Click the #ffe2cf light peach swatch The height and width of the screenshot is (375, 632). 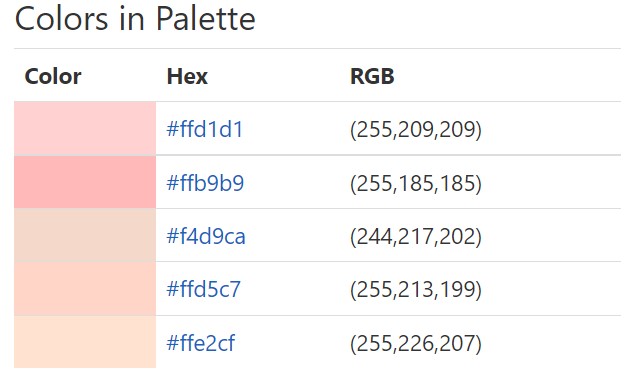85,342
